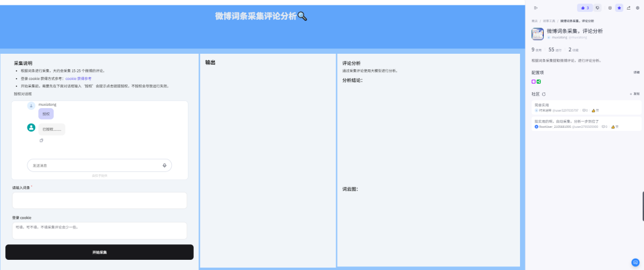
Task: Click the teal bot avatar in chat
Action: [31, 128]
